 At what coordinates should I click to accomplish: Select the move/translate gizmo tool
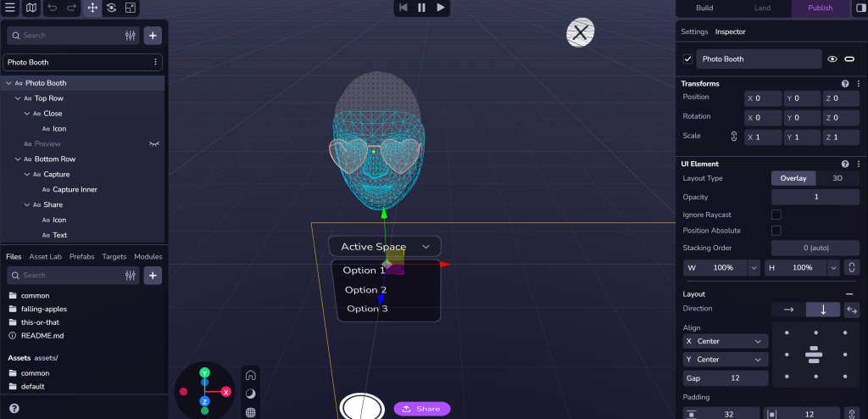tap(92, 8)
